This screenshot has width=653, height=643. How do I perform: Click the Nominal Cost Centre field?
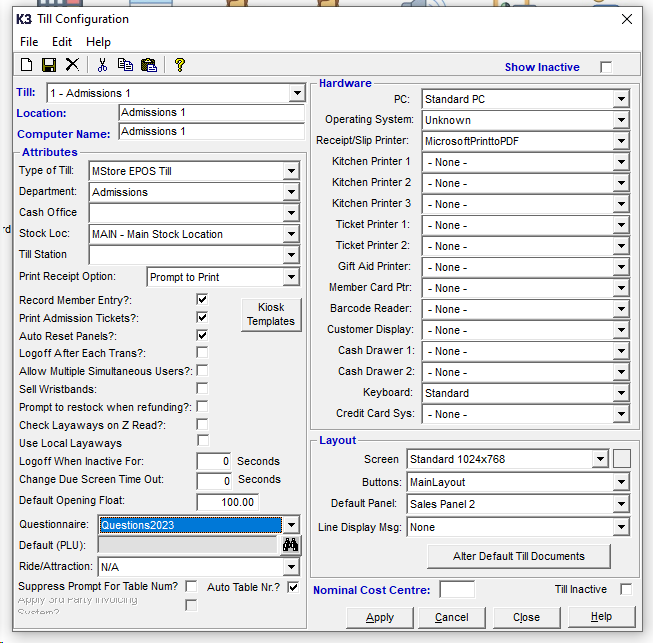click(457, 590)
